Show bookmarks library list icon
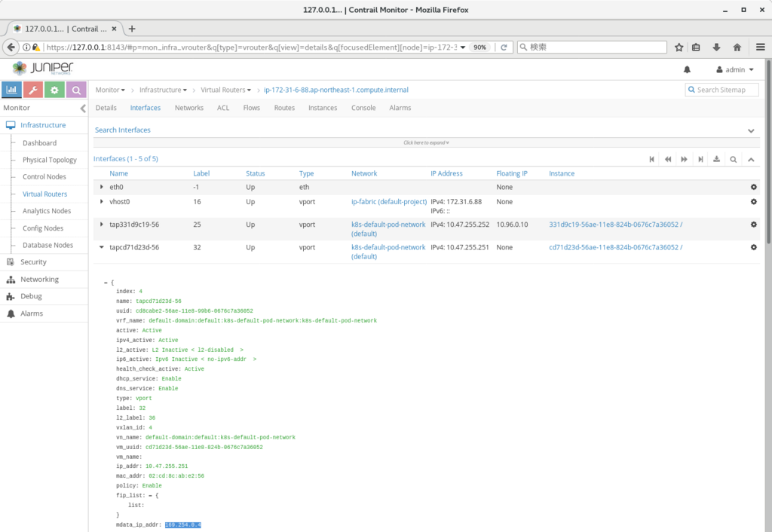The width and height of the screenshot is (772, 532). point(696,47)
